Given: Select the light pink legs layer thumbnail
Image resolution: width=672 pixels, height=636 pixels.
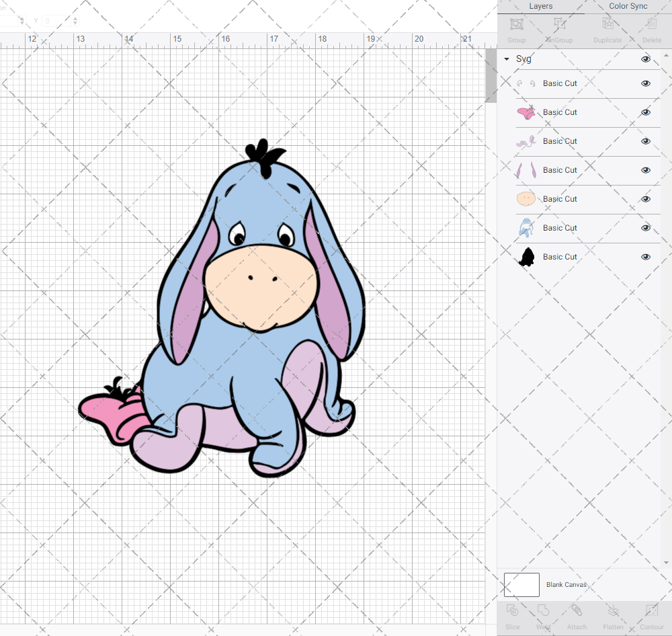Looking at the screenshot, I should tap(526, 142).
